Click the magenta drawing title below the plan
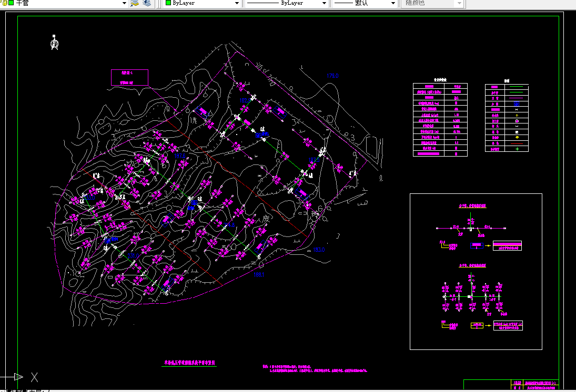Screen dimensions: 576x392 click(x=190, y=363)
